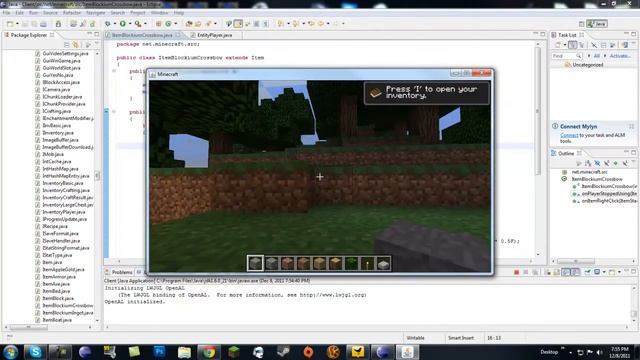
Task: Open the Display Selected Console dropdown
Action: pos(604,272)
